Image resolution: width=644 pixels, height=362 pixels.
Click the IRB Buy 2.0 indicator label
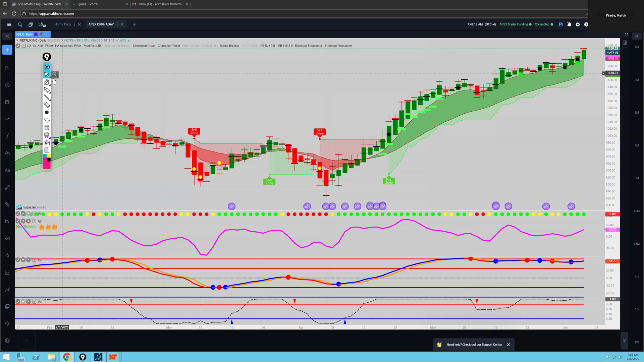tap(267, 46)
